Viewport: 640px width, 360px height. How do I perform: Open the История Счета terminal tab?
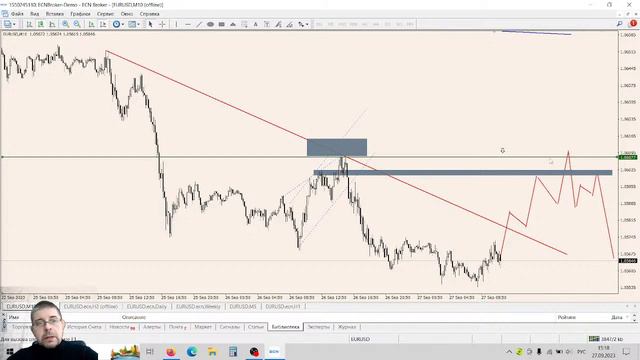coord(84,327)
